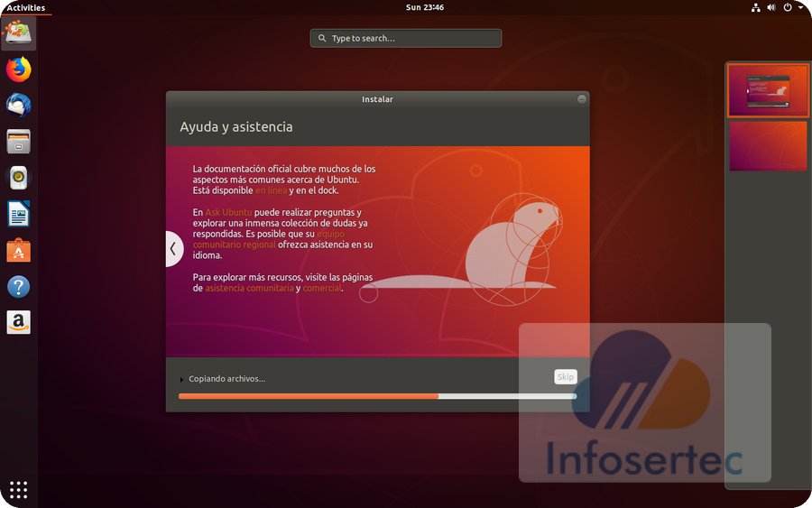Image resolution: width=812 pixels, height=508 pixels.
Task: Open LibreOffice Writer from the dock
Action: pyautogui.click(x=18, y=214)
